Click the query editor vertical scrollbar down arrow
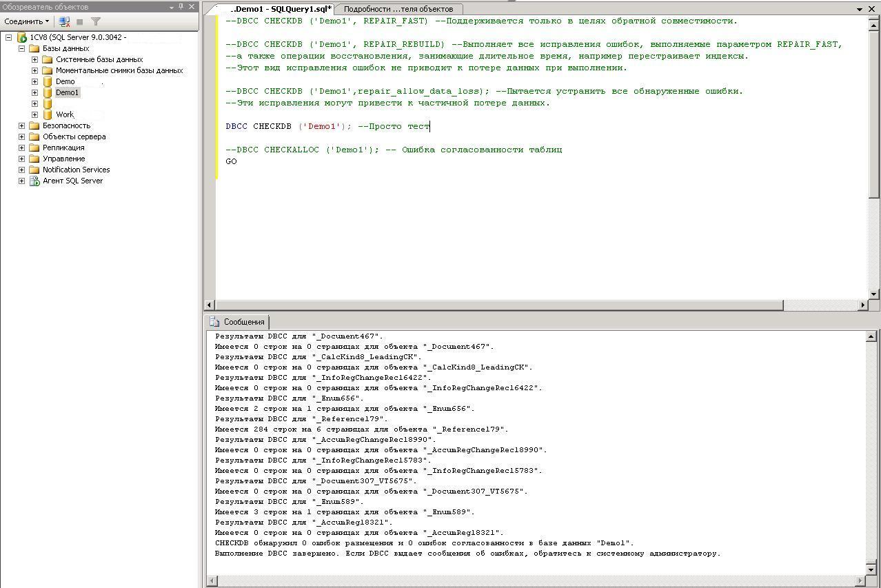881x588 pixels. [x=873, y=294]
